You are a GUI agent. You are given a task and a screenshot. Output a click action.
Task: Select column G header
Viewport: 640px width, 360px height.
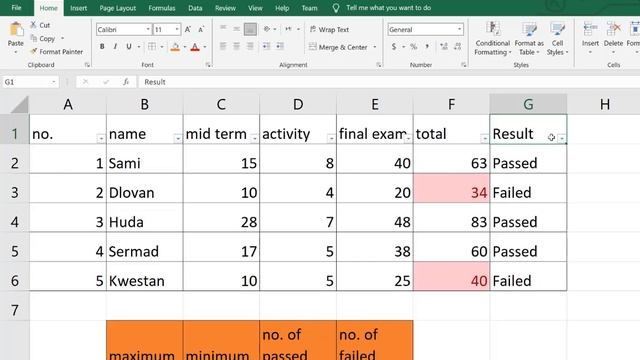pos(528,104)
